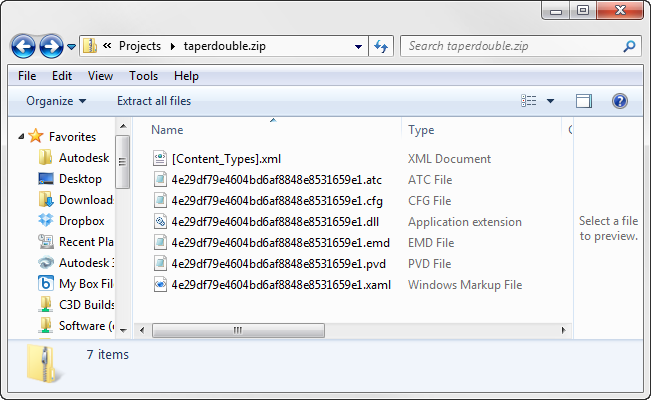Select Desktop in the Favorites list
This screenshot has height=400, width=651.
pyautogui.click(x=80, y=179)
